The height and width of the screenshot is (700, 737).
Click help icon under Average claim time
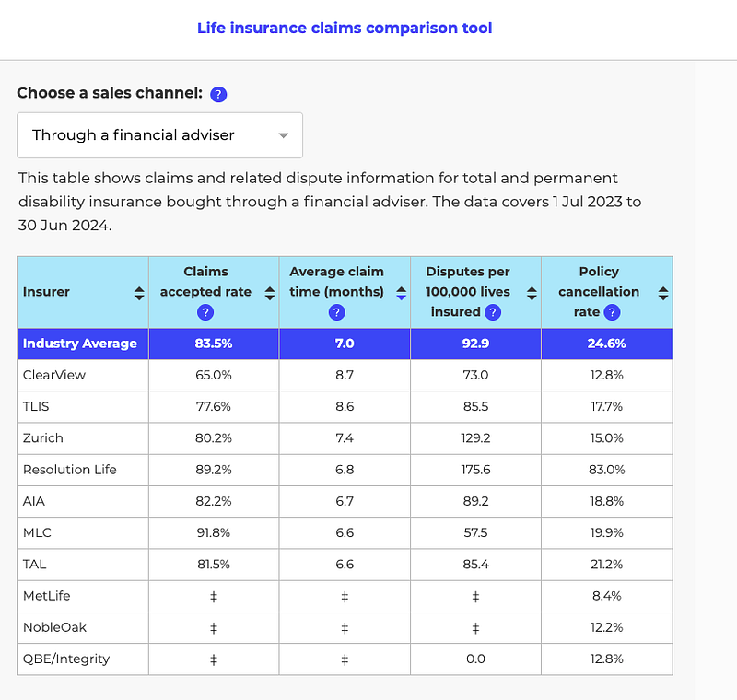tap(336, 312)
